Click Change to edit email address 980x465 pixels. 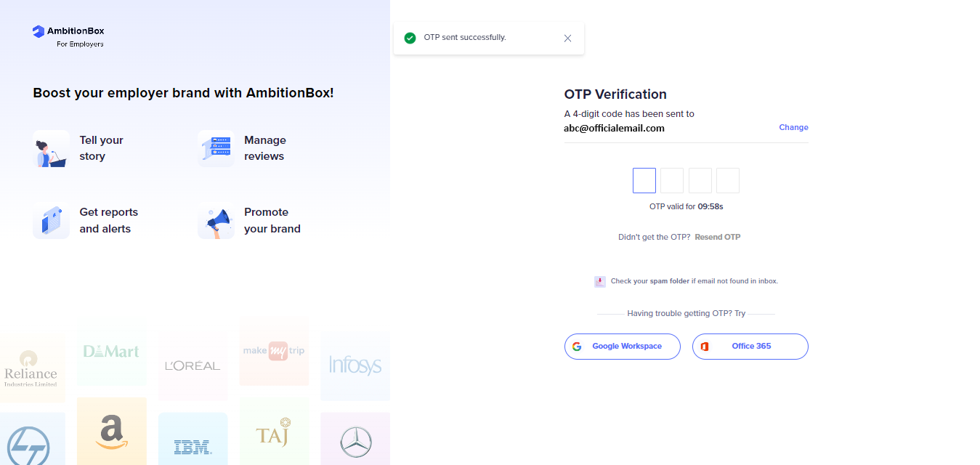pyautogui.click(x=793, y=127)
